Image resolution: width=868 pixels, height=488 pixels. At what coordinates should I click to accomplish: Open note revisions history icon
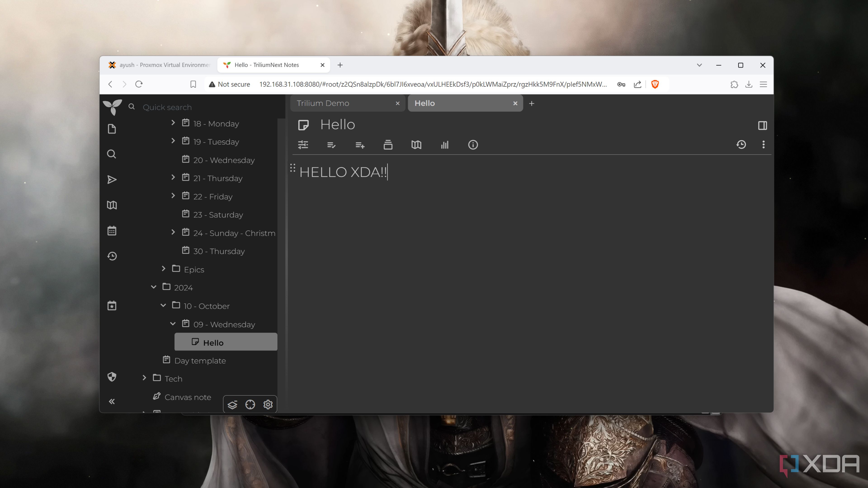click(x=741, y=145)
